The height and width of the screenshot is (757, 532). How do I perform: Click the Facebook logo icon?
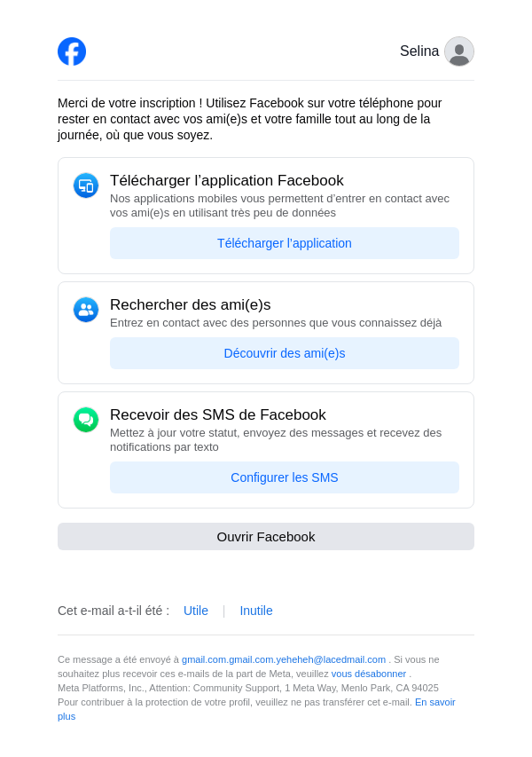(x=72, y=51)
